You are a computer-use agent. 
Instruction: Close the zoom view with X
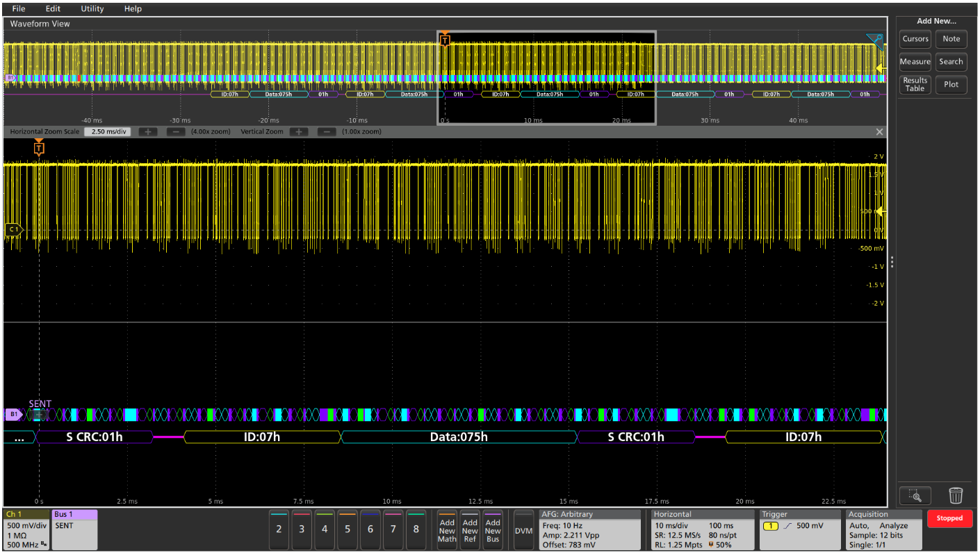coord(879,132)
